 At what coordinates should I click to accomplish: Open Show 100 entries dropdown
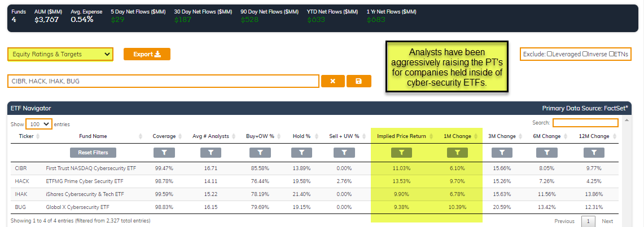pyautogui.click(x=39, y=124)
